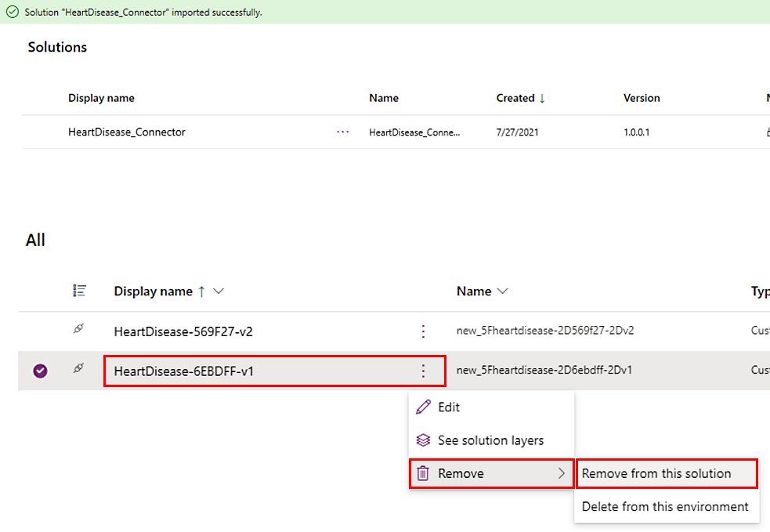Open vertical ellipsis menu for HeartDisease-569F27-v2
Screen dimensions: 770x532
423,331
